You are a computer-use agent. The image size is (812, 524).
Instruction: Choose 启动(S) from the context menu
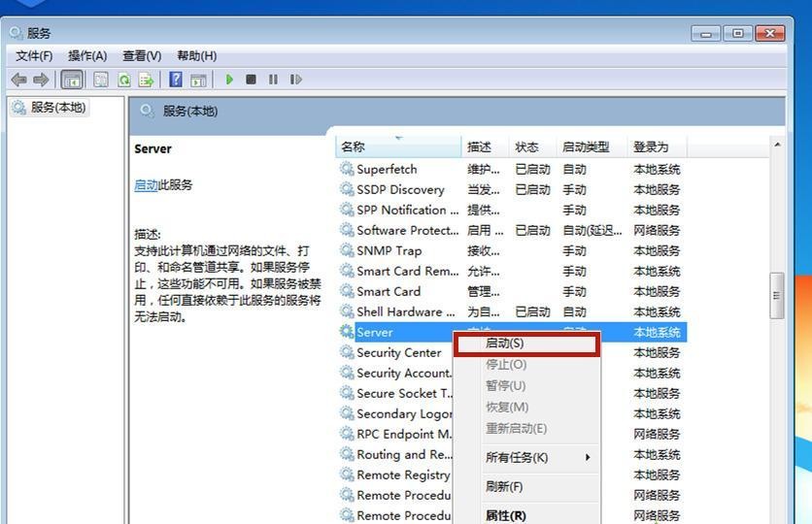pyautogui.click(x=504, y=344)
